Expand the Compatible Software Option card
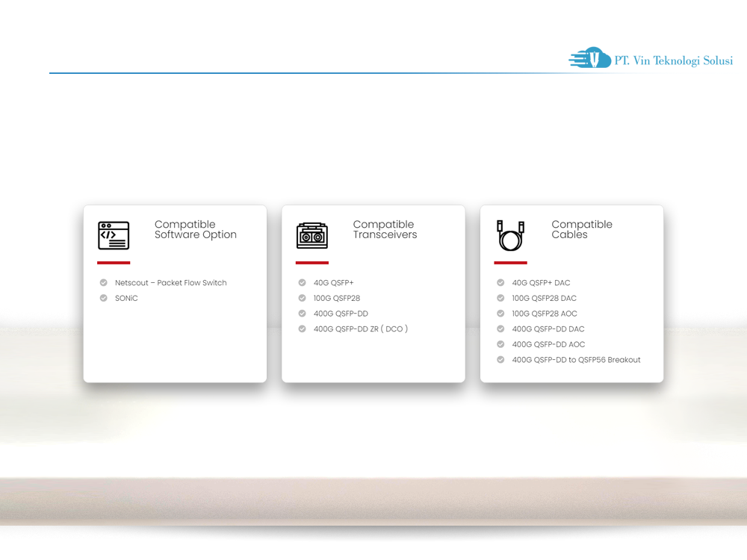 175,293
